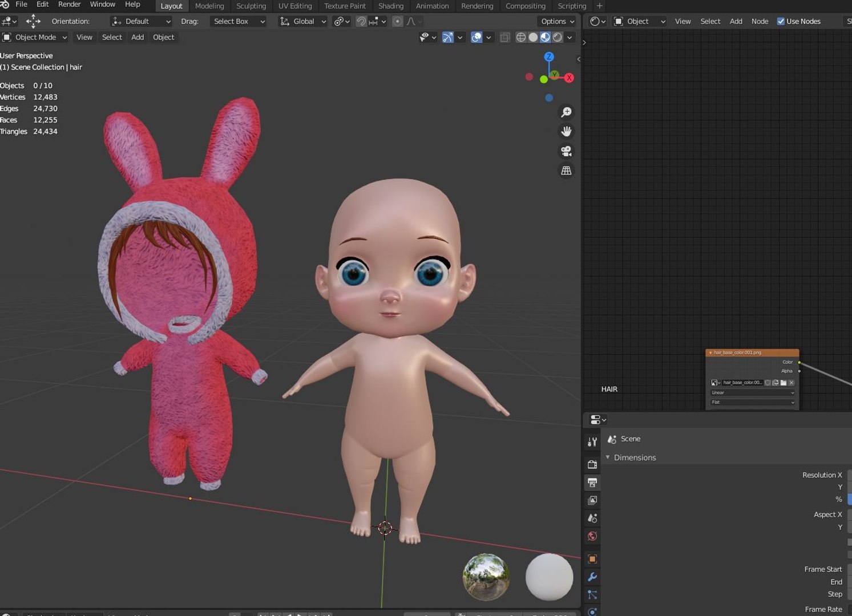Screen dimensions: 852x616
Task: Switch to wireframe viewport shading
Action: (x=521, y=37)
